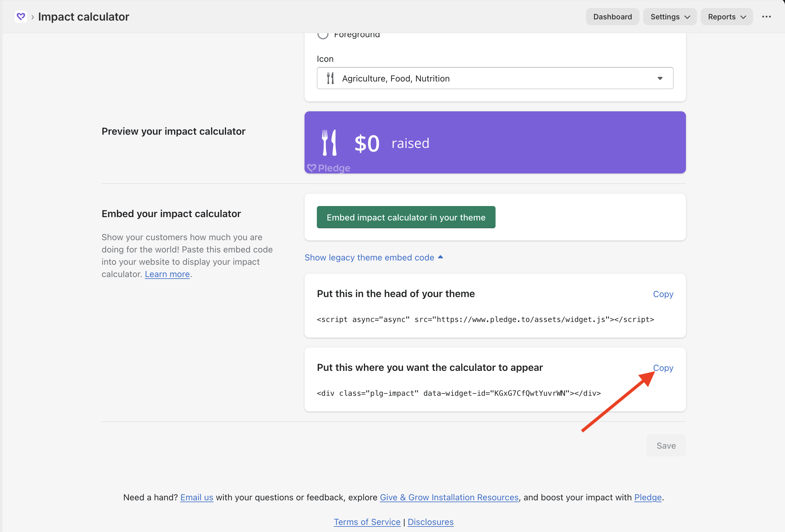Expand the Reports dropdown menu
The height and width of the screenshot is (532, 785).
pos(726,17)
